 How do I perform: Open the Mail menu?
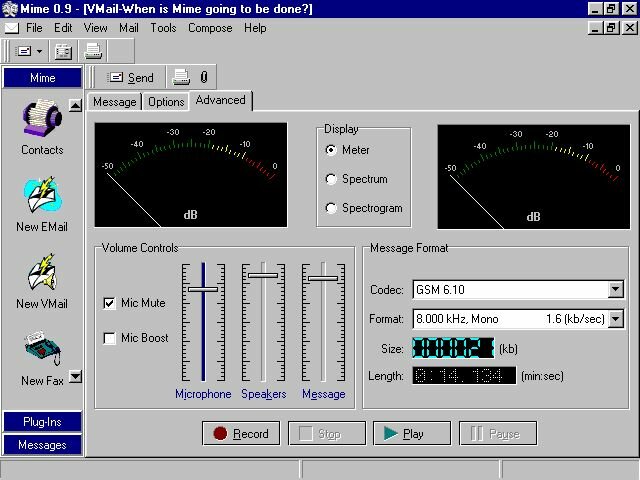pyautogui.click(x=129, y=28)
